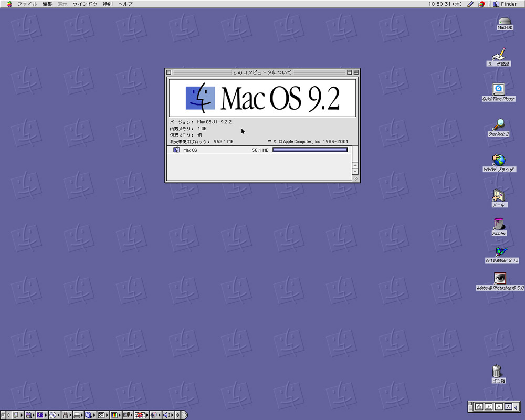Viewport: 525px width, 420px height.
Task: Click the 962.1 MB largest unused block value
Action: click(223, 142)
